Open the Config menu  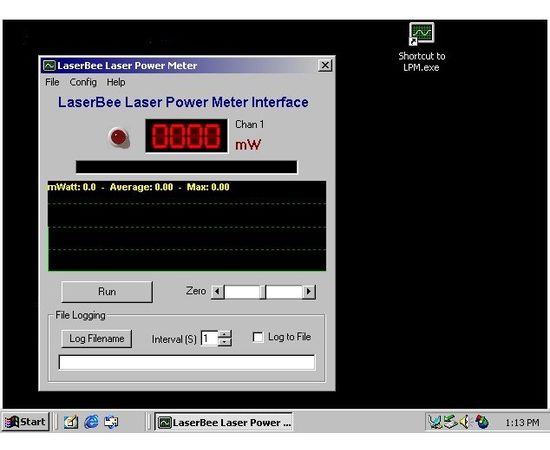click(83, 82)
